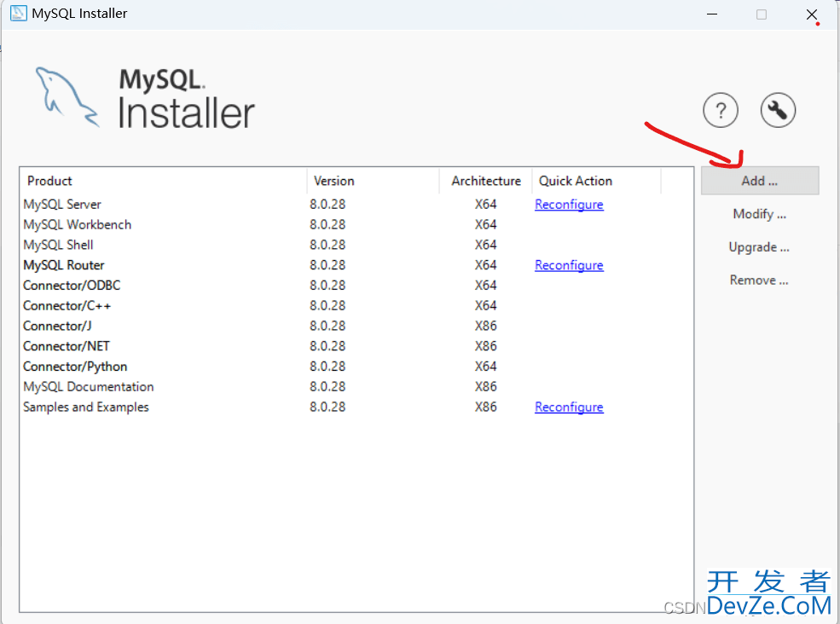Open the wrench settings icon

778,110
